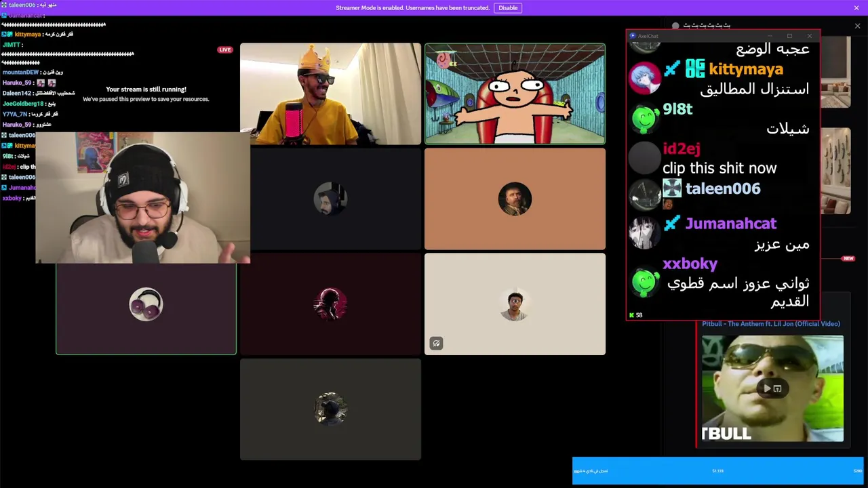Click xxboky's green smiley avatar in AxelChat

(x=645, y=282)
